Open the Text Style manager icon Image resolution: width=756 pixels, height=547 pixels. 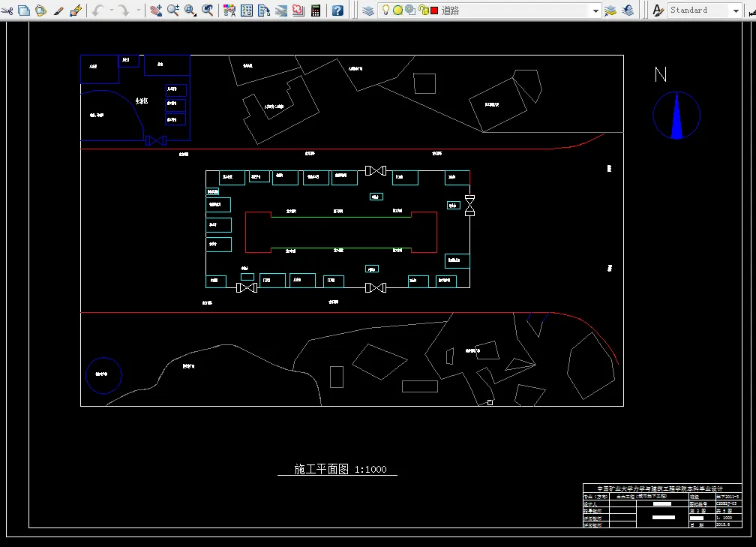pyautogui.click(x=658, y=11)
